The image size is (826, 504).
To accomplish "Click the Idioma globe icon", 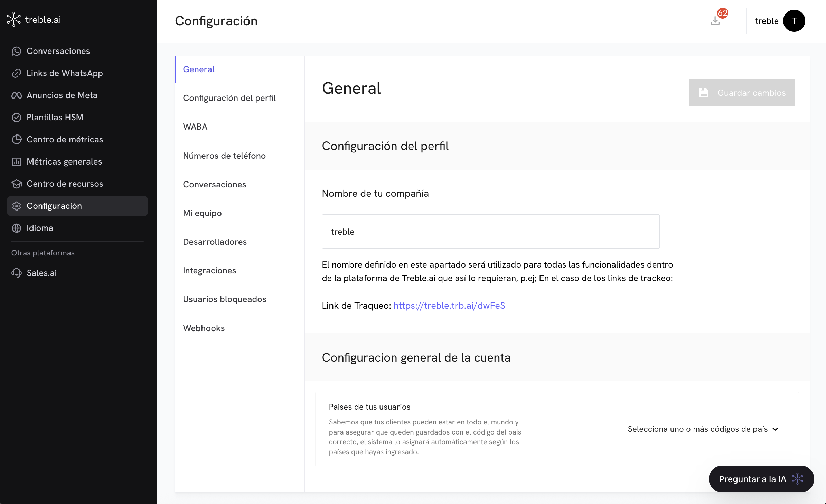I will [x=16, y=228].
